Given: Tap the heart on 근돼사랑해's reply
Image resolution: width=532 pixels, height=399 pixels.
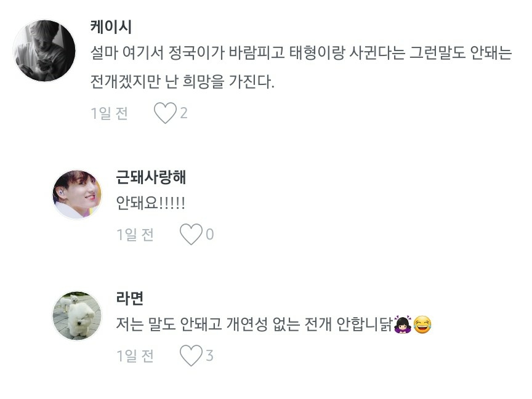Looking at the screenshot, I should point(191,235).
